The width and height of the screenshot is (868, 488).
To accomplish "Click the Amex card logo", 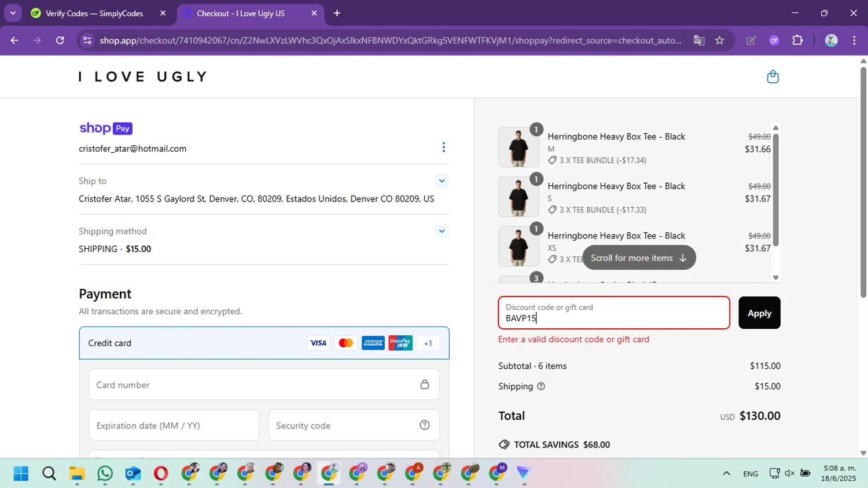I will (373, 343).
